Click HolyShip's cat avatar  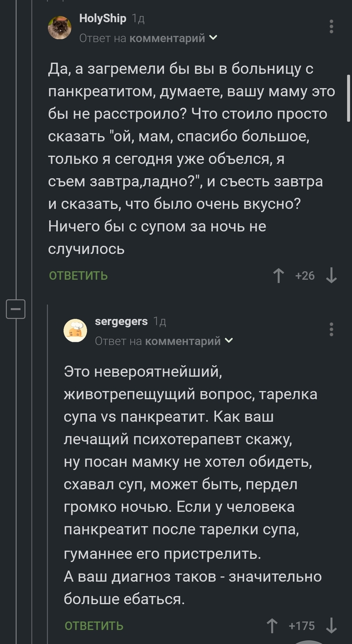point(60,27)
